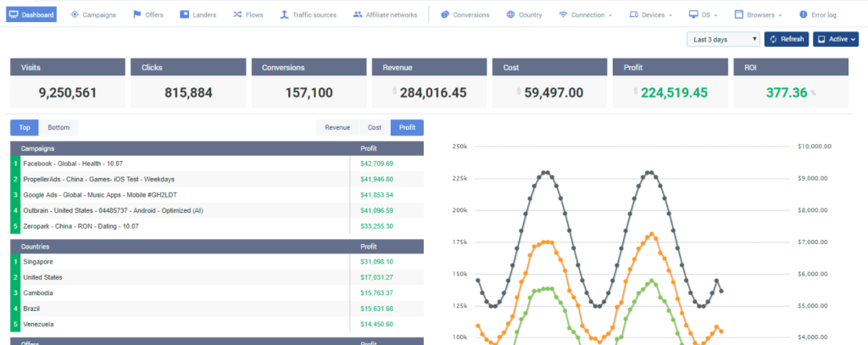
Task: Switch table metric to Revenue
Action: [x=337, y=127]
